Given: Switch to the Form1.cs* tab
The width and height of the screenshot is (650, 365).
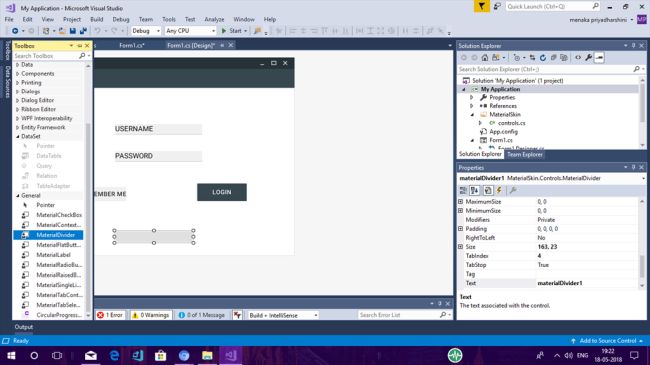Looking at the screenshot, I should point(132,45).
